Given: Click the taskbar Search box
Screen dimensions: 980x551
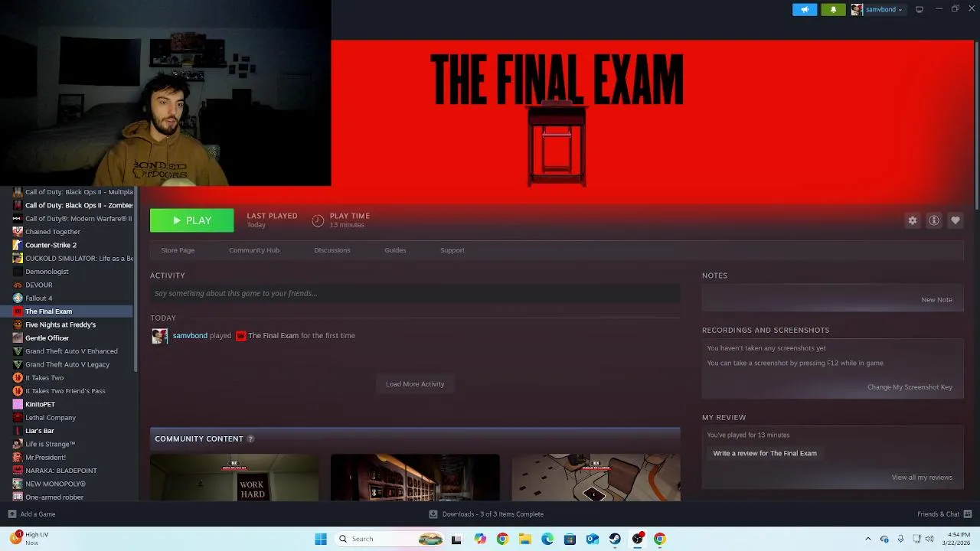Looking at the screenshot, I should tap(390, 539).
